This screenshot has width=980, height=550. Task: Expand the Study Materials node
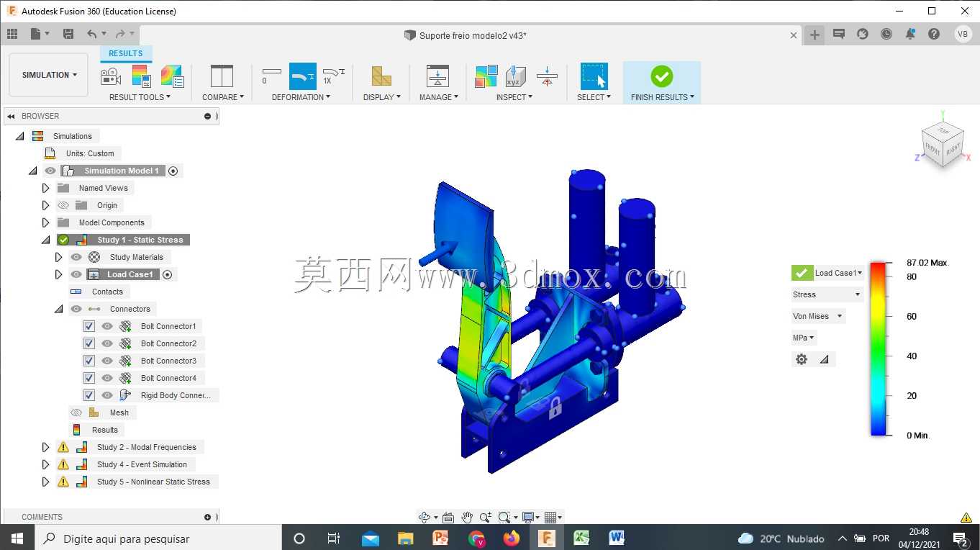tap(59, 257)
